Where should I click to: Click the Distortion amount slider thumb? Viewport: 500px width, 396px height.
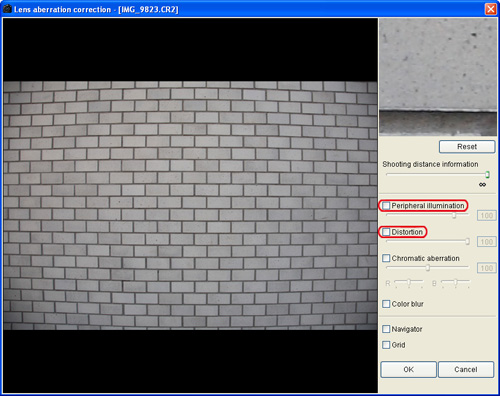click(467, 241)
